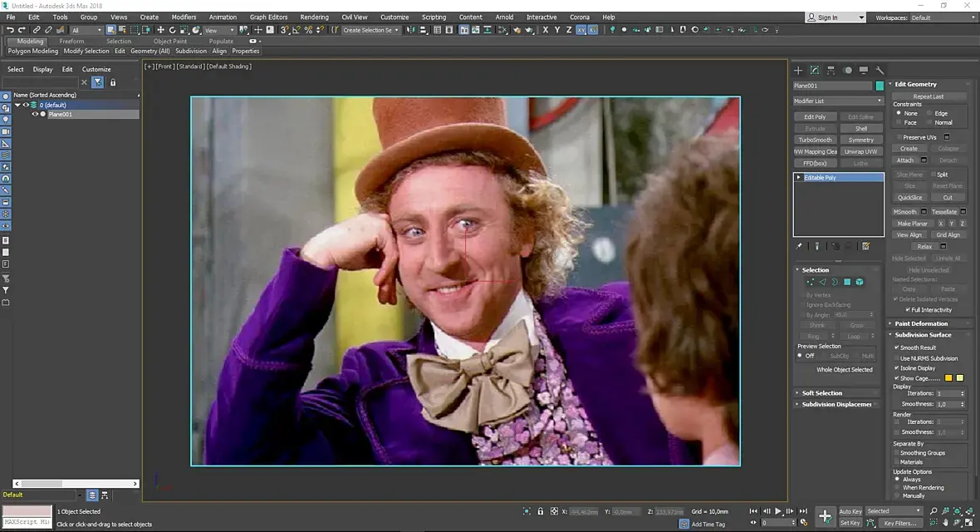Uncheck the Full Interactivity checkbox
This screenshot has height=532, width=980.
[907, 310]
